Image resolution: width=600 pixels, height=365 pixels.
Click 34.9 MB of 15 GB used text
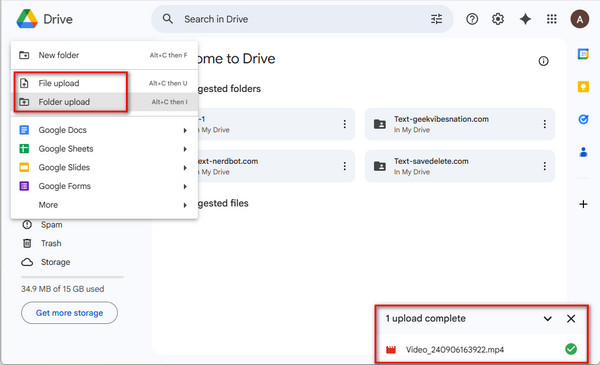tap(62, 289)
